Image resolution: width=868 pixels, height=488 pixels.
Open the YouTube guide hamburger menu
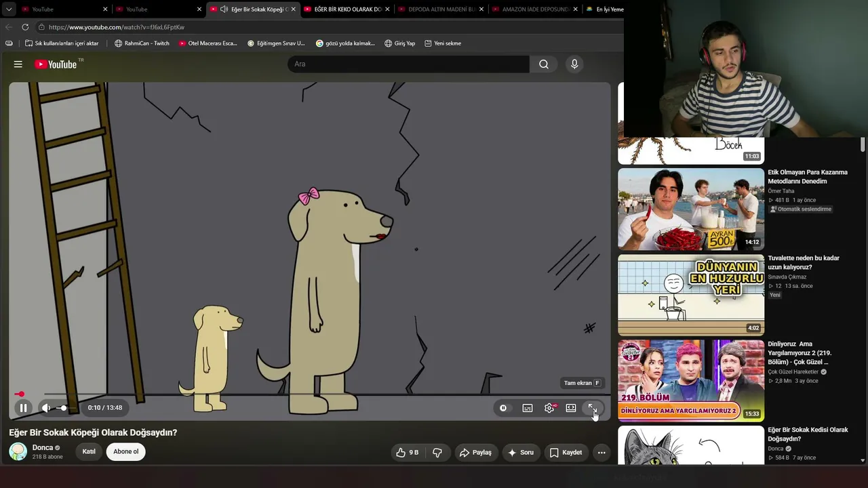point(18,64)
